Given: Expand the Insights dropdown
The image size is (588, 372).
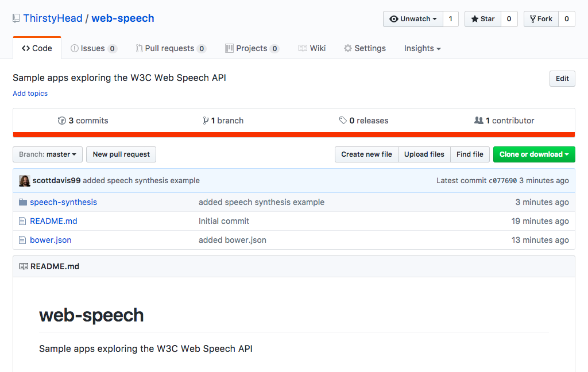Looking at the screenshot, I should 422,48.
